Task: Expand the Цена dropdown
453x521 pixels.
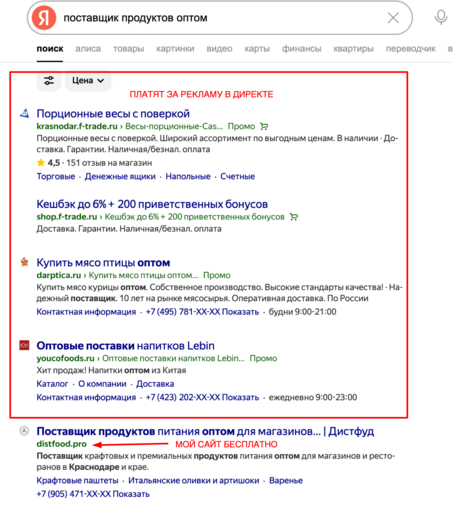Action: (x=88, y=80)
